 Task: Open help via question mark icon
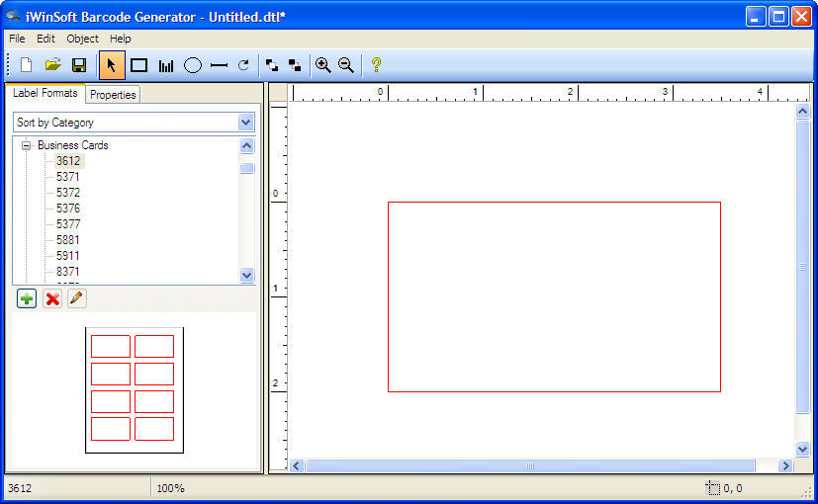point(376,65)
